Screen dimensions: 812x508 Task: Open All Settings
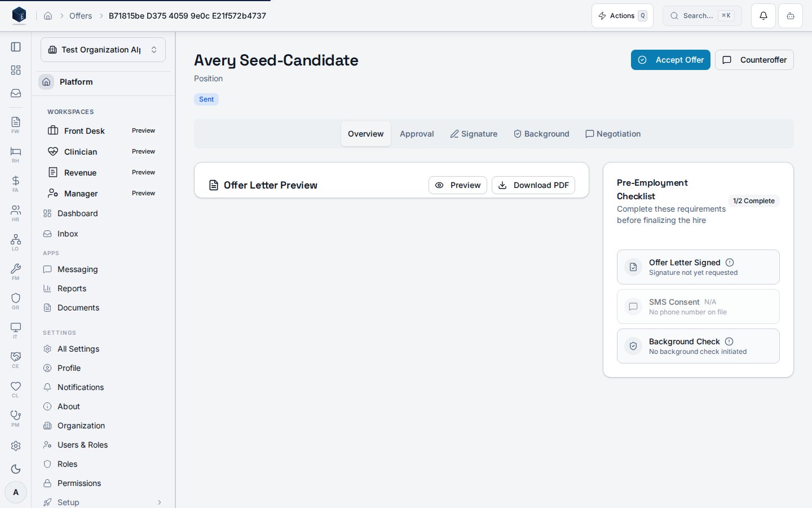[102, 349]
